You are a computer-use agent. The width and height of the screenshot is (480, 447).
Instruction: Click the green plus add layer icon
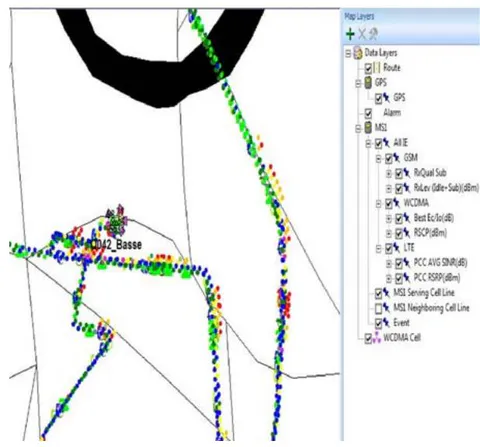[x=350, y=34]
